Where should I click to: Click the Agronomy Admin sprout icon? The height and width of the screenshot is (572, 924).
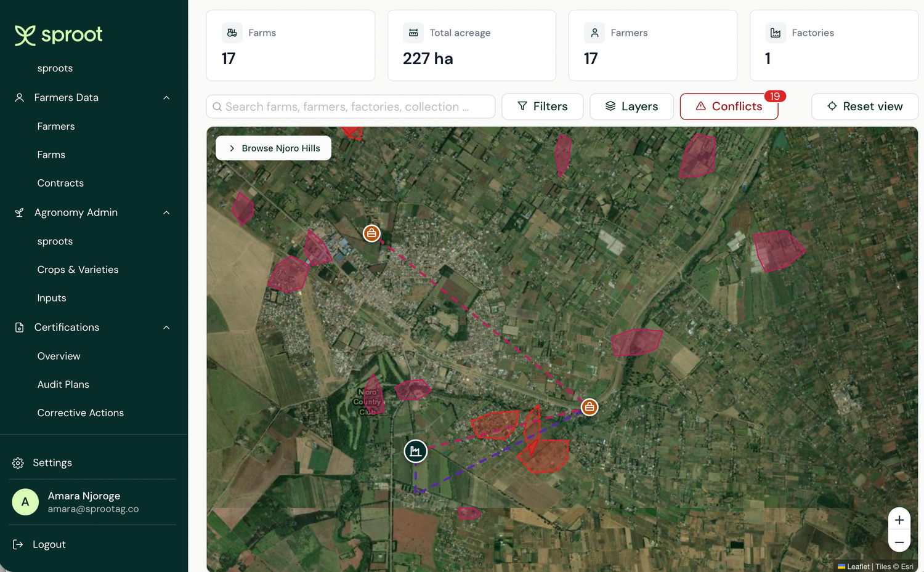tap(20, 212)
